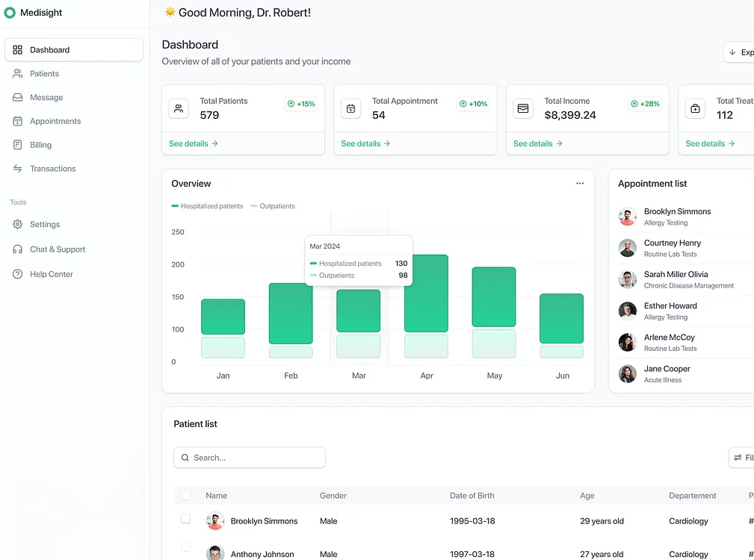Toggle the select-all checkbox in table header
This screenshot has width=754, height=560.
tap(185, 495)
